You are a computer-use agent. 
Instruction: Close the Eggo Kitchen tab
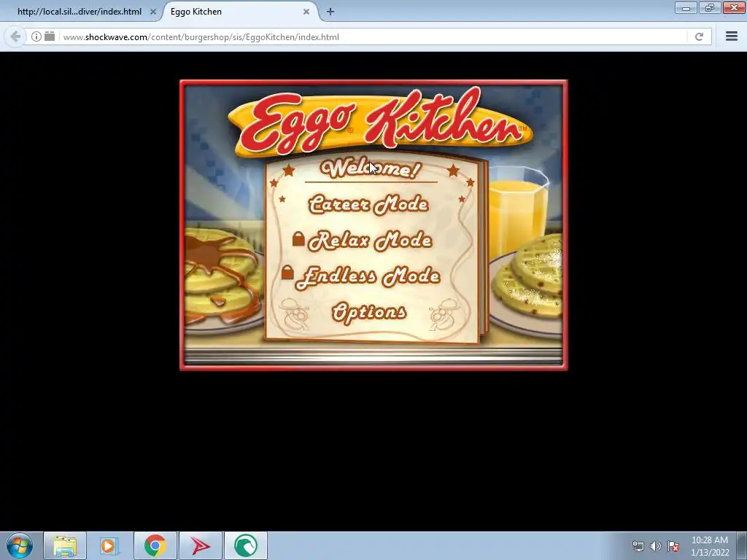[x=306, y=12]
